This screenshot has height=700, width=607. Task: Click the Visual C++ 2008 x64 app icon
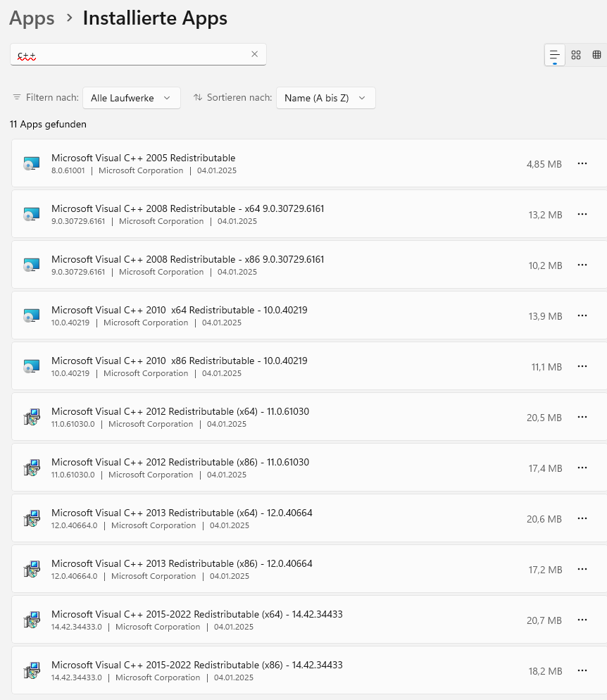point(32,214)
